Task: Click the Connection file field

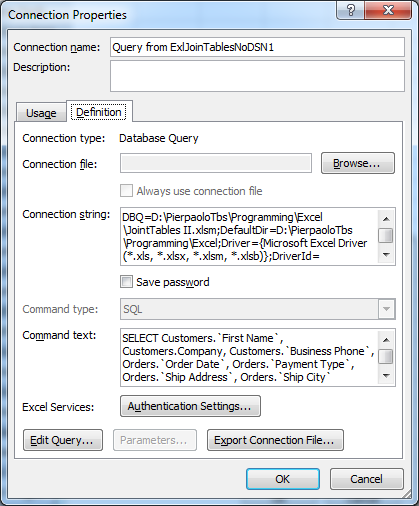Action: pyautogui.click(x=216, y=163)
